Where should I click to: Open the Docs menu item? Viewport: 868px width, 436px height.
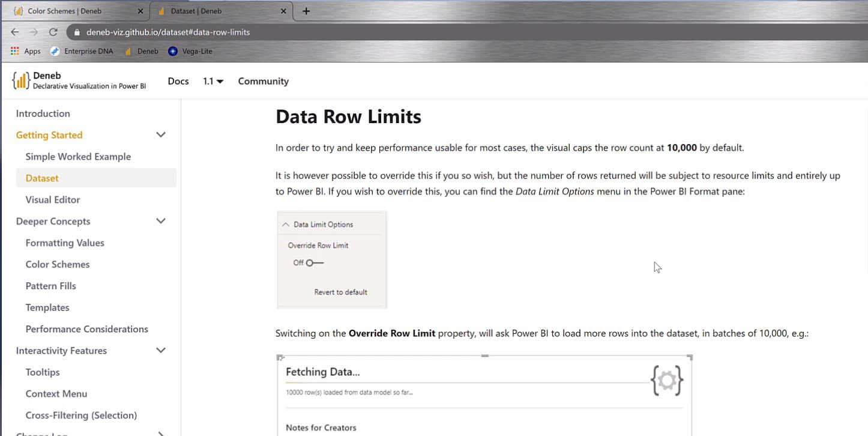(x=178, y=81)
